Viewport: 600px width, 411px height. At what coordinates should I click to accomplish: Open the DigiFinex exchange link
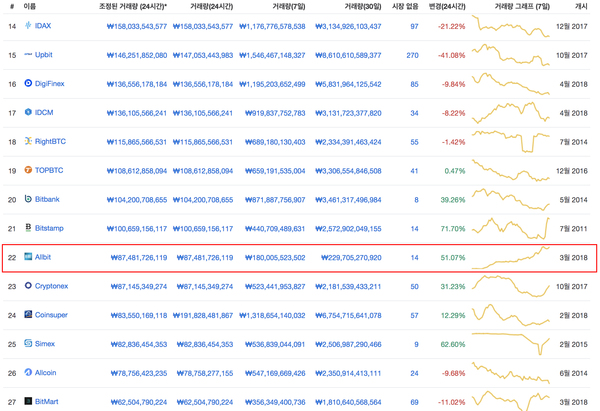point(50,83)
